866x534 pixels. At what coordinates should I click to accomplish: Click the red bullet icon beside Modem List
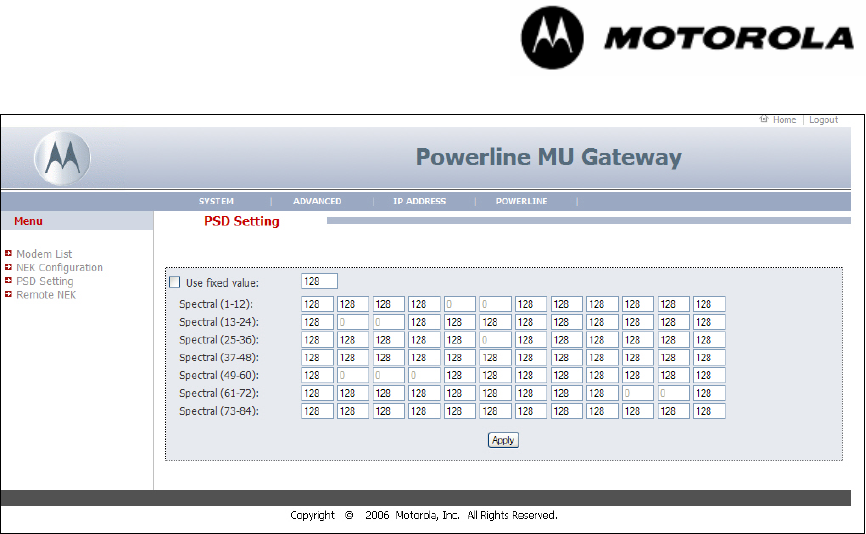[8, 253]
